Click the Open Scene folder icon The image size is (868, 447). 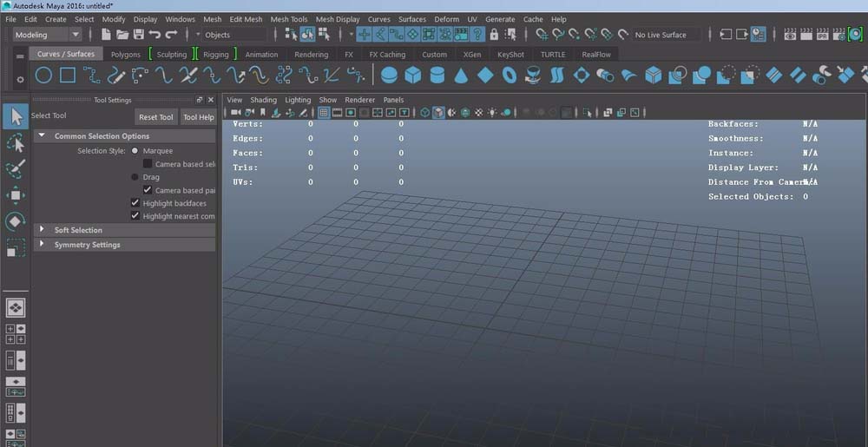[x=122, y=35]
